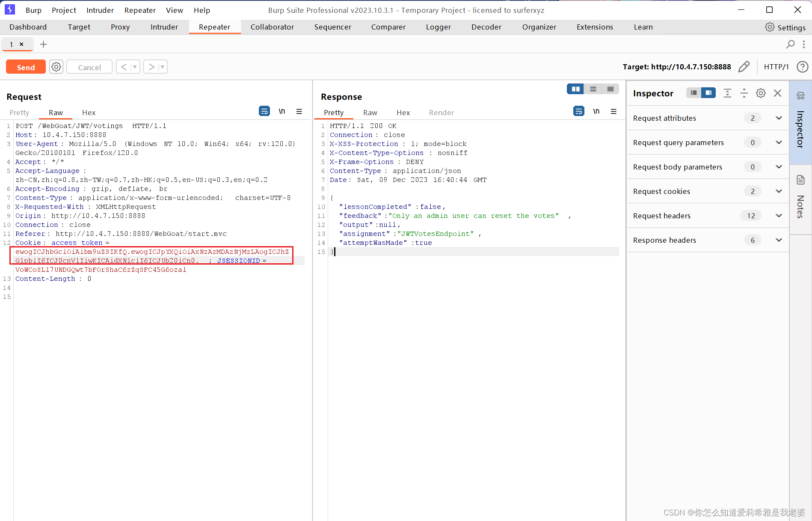Open the help question mark icon
Viewport: 812px width, 521px height.
(803, 67)
